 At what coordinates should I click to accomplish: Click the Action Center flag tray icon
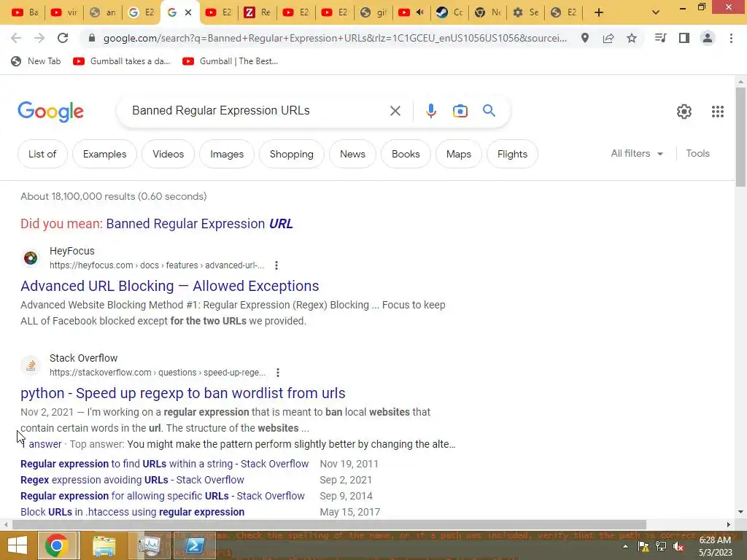643,546
